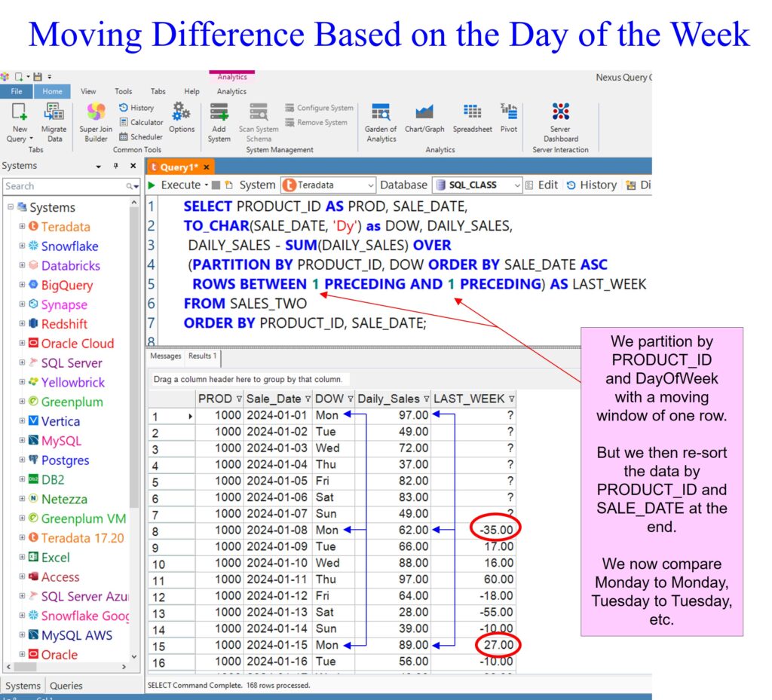Screen dimensions: 772x700
Task: Expand the Snowflake tree node
Action: (22, 246)
